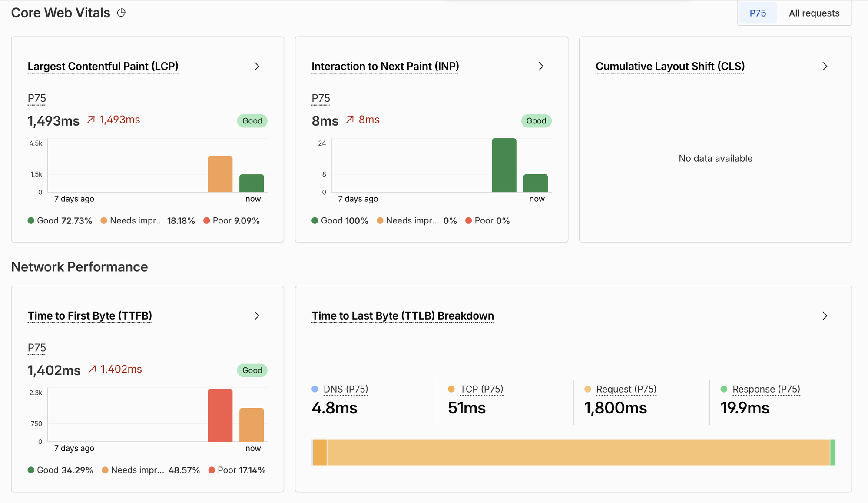Click the Request segment of TTLB bar
Viewport: 868px width, 503px height.
[x=578, y=452]
